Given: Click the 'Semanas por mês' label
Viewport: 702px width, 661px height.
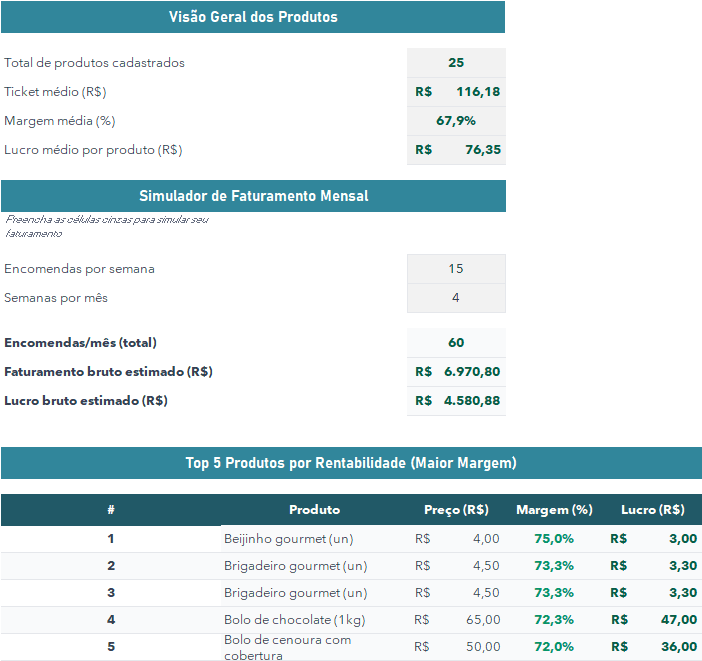Looking at the screenshot, I should [x=56, y=298].
